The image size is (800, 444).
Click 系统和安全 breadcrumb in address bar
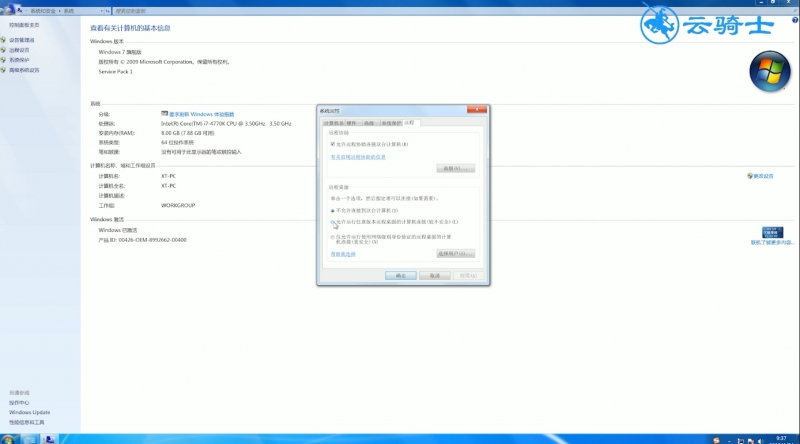tap(43, 11)
